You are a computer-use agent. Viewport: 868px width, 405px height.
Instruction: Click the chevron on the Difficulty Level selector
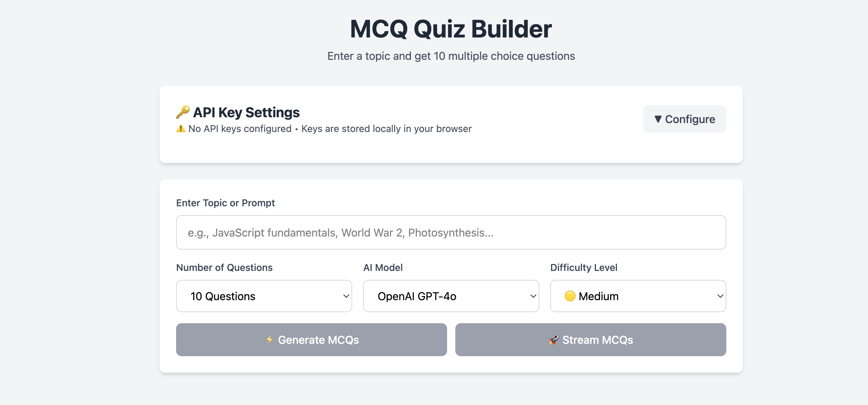click(x=720, y=296)
